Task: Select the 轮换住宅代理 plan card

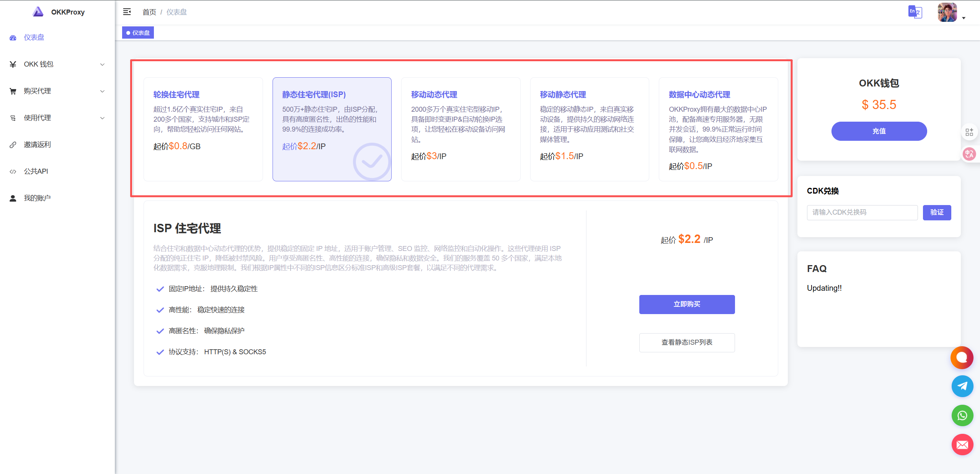Action: [x=203, y=129]
